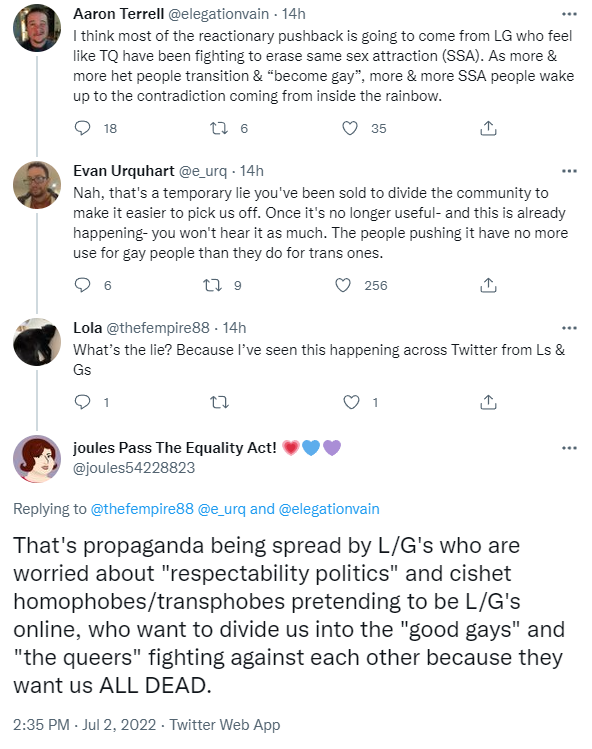Retweet Evan Urquhart's tweet with 9 retweets
Viewport: 592px width, 749px height.
pyautogui.click(x=213, y=285)
